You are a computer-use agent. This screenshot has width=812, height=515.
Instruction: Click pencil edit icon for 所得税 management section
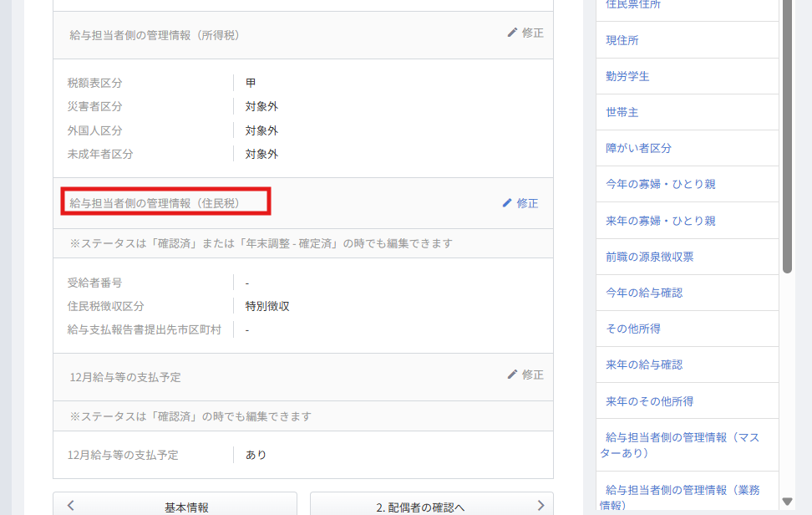(513, 33)
